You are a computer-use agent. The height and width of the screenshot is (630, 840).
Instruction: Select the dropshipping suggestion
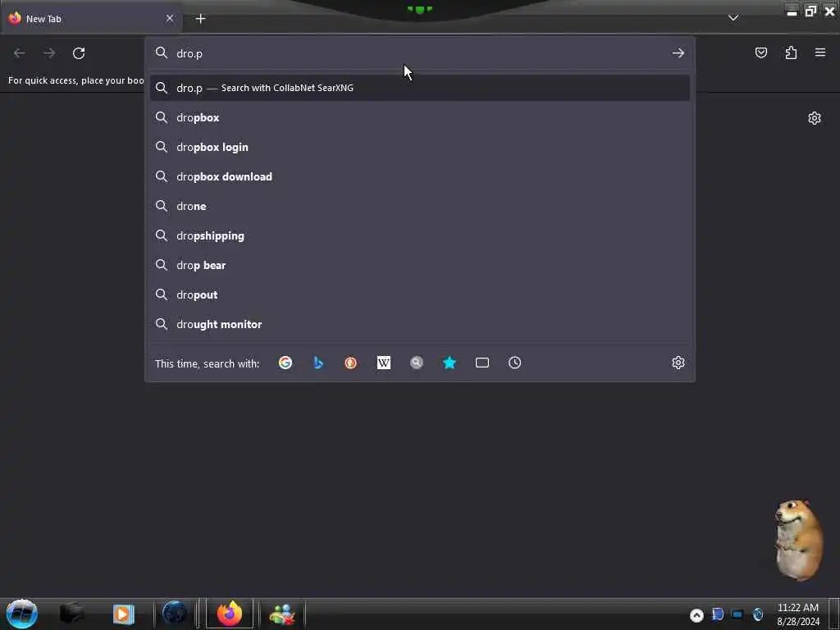pyautogui.click(x=419, y=235)
